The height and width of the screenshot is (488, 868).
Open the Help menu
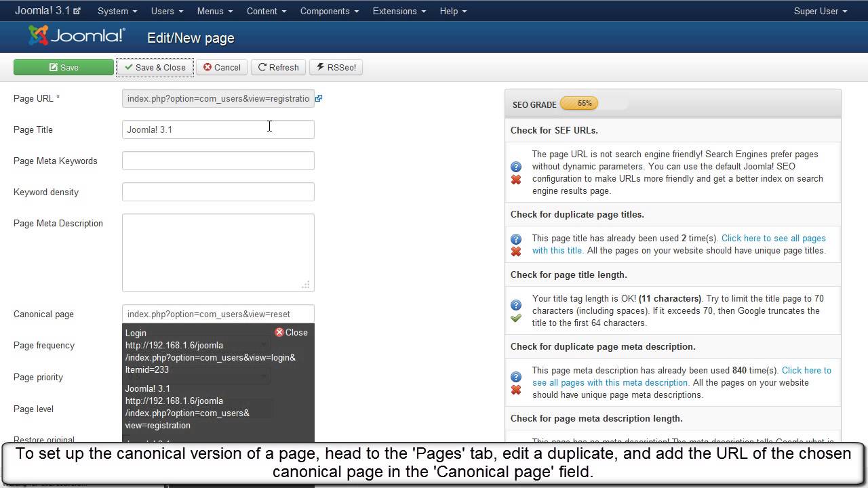click(453, 11)
